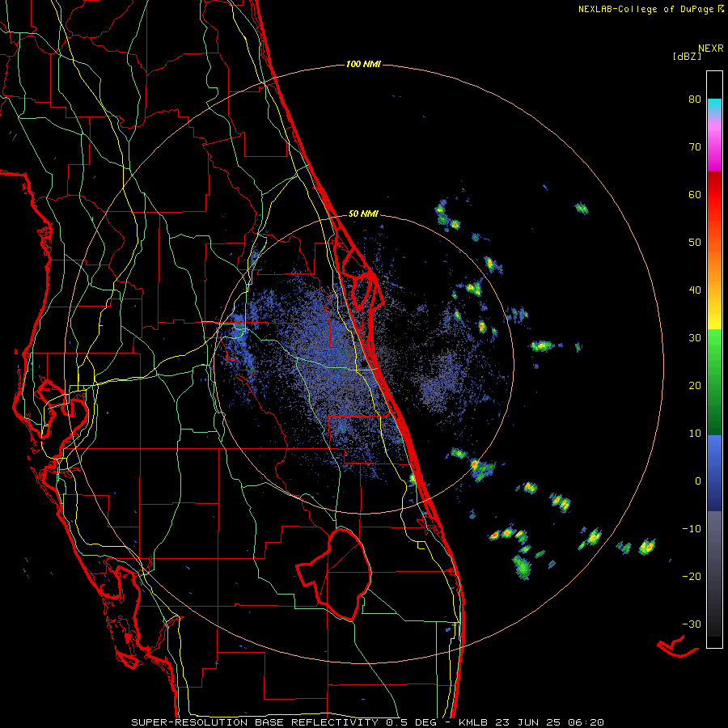The height and width of the screenshot is (728, 728).
Task: Click the 80 value on dBZ scale
Action: click(695, 99)
